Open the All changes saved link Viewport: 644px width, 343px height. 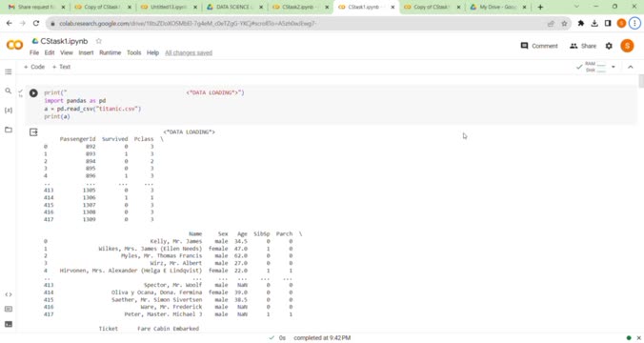click(189, 52)
